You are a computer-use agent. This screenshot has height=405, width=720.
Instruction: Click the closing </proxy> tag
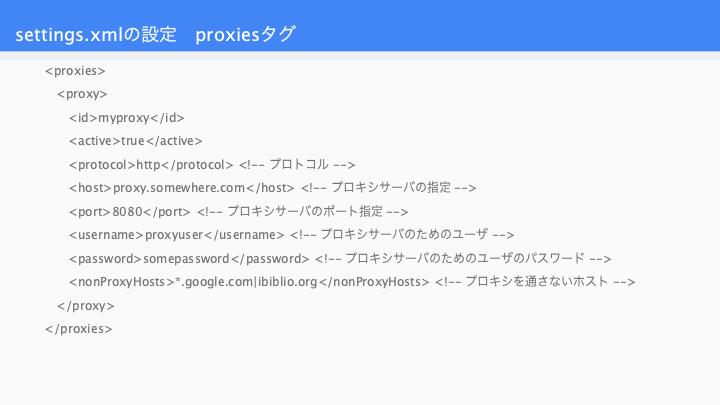(x=85, y=306)
